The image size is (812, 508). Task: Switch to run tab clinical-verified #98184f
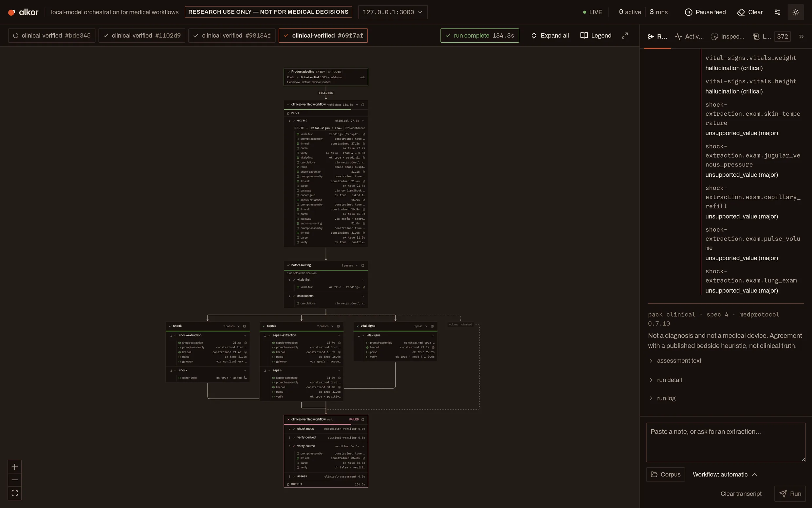pyautogui.click(x=232, y=36)
